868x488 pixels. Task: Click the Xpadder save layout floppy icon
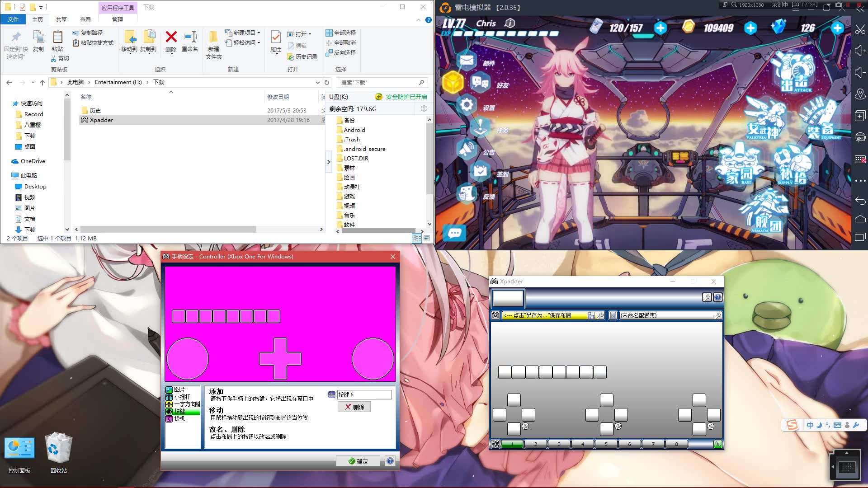click(x=591, y=315)
